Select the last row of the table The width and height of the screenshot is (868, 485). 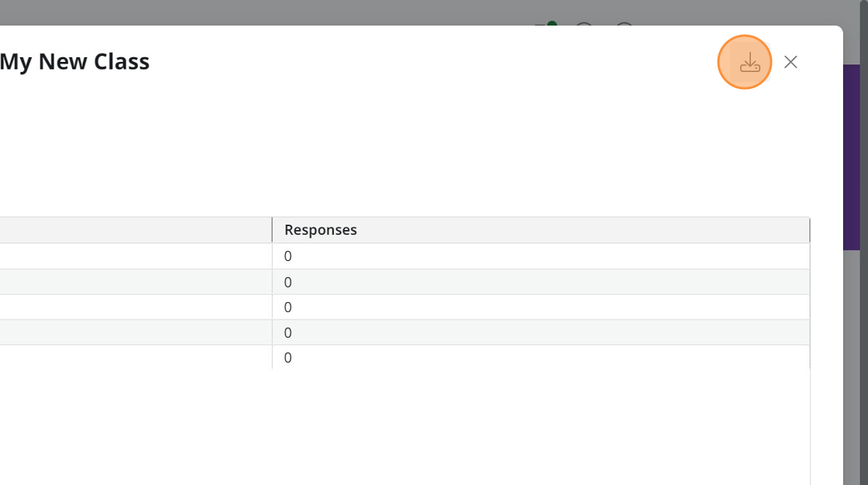click(288, 357)
